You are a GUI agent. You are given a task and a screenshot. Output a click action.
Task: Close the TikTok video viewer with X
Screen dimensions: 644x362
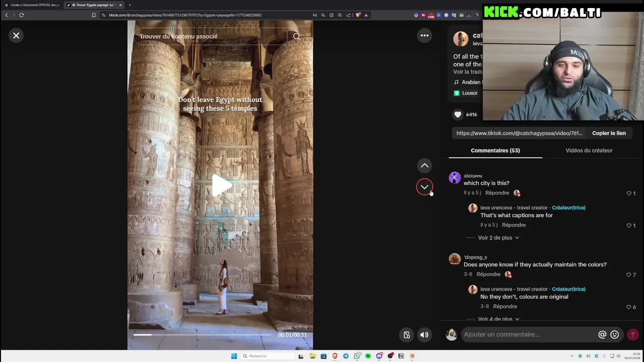[x=16, y=35]
